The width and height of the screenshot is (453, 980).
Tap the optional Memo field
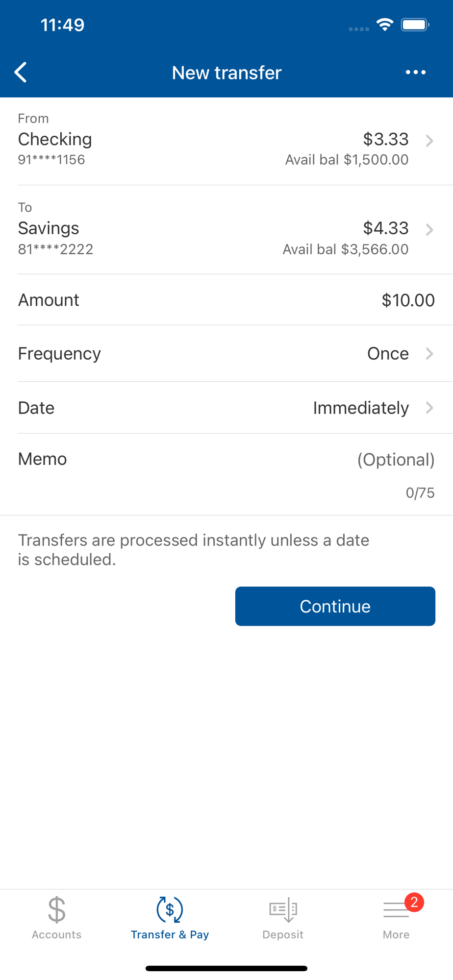(x=395, y=460)
